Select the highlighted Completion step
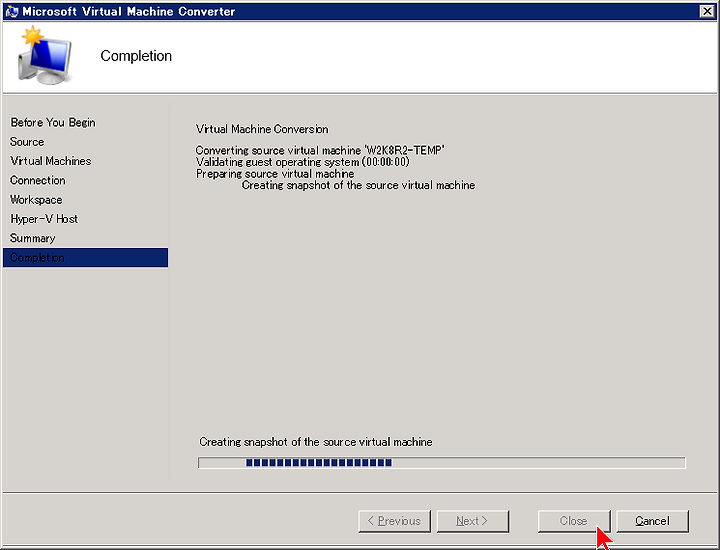Image resolution: width=720 pixels, height=550 pixels. pyautogui.click(x=85, y=258)
